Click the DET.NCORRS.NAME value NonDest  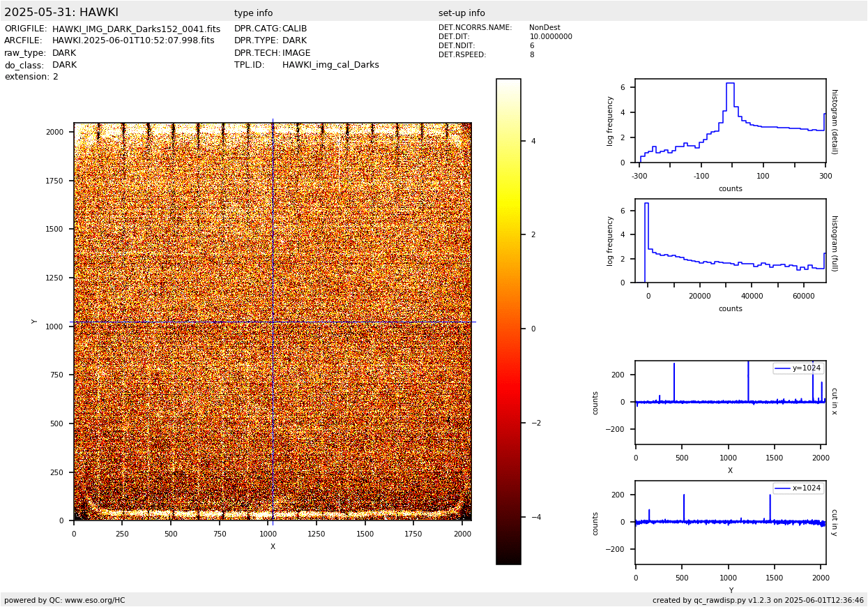(x=544, y=28)
